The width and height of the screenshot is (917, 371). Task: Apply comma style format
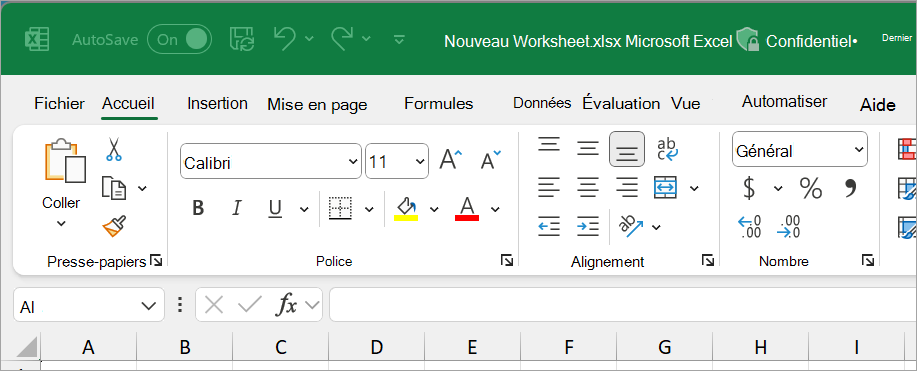[850, 188]
